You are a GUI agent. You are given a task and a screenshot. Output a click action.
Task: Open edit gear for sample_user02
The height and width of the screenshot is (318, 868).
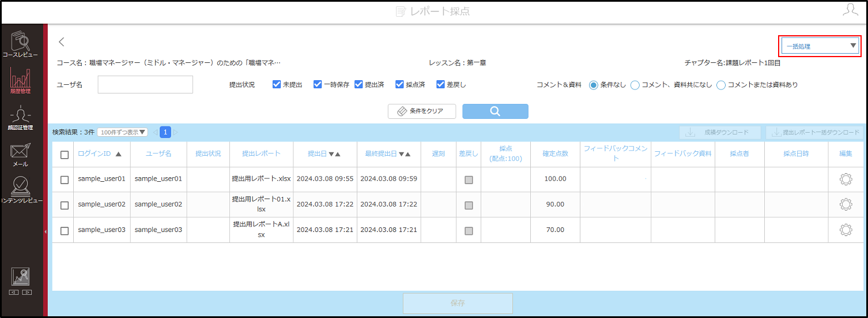pos(846,204)
